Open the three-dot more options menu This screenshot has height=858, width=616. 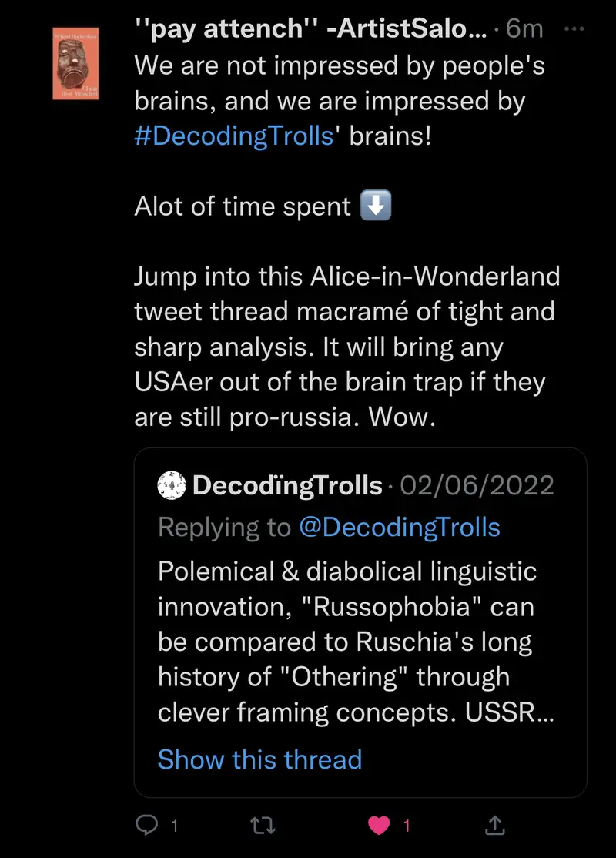pos(575,29)
